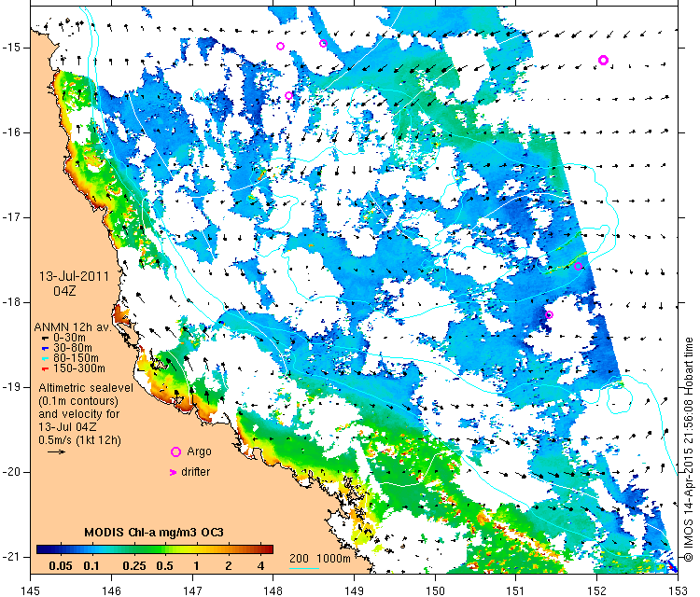The width and height of the screenshot is (700, 597).
Task: Click the blue 30-80m legend arrow
Action: pyautogui.click(x=45, y=349)
